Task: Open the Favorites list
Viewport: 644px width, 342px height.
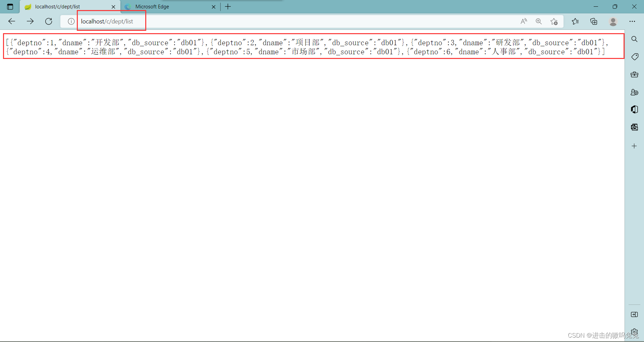Action: [x=575, y=21]
